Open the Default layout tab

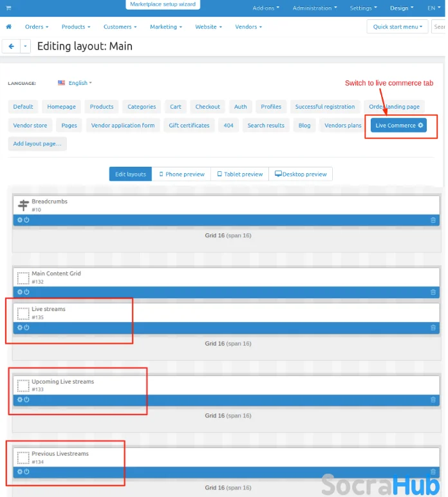[23, 107]
